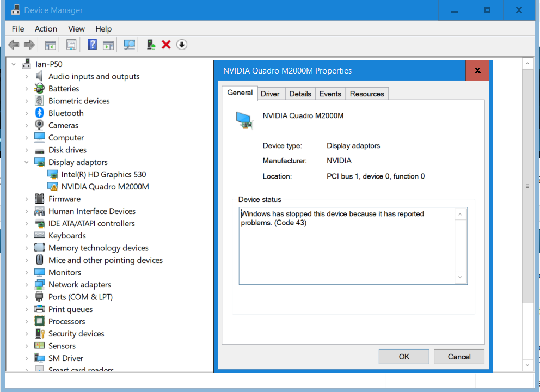Image resolution: width=540 pixels, height=392 pixels.
Task: Select the Memory technology devices item
Action: 98,248
